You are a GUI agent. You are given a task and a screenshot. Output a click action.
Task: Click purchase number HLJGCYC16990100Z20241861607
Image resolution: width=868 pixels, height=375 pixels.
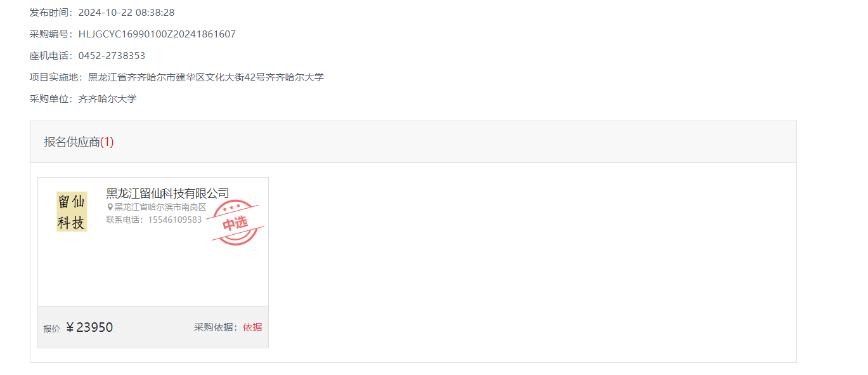[x=157, y=34]
